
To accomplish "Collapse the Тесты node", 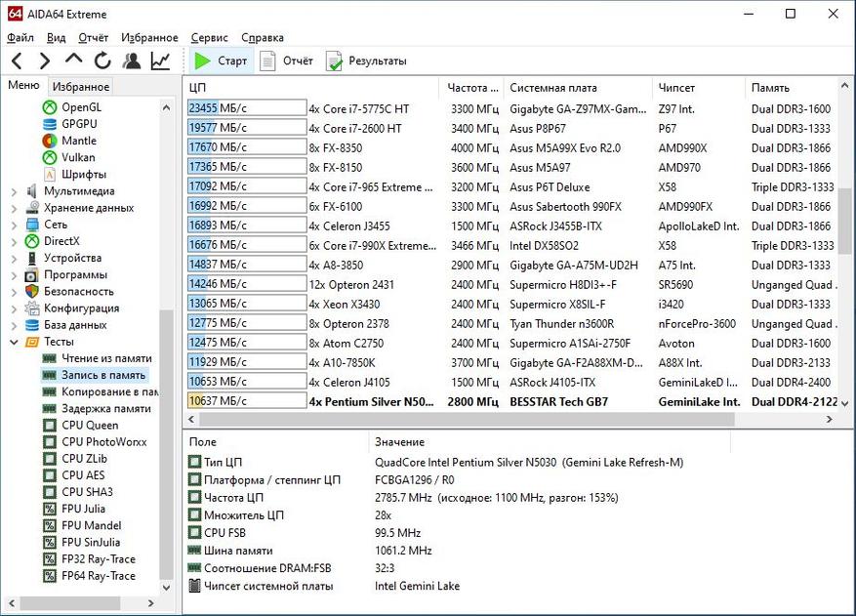I will tap(14, 342).
